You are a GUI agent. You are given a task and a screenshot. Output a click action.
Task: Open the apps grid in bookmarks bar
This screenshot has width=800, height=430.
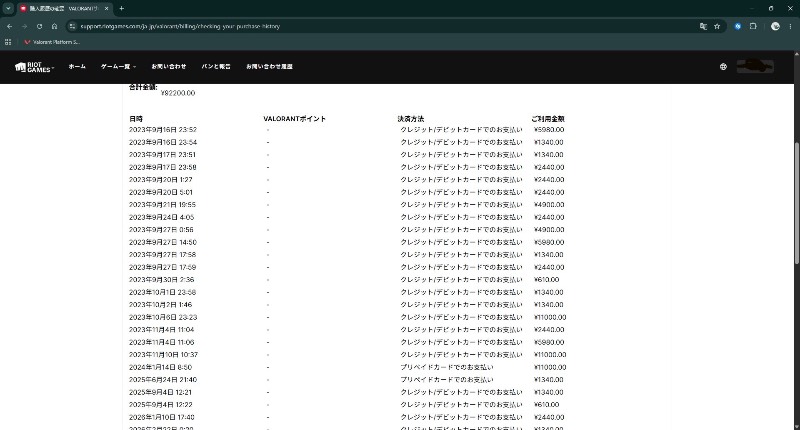8,42
